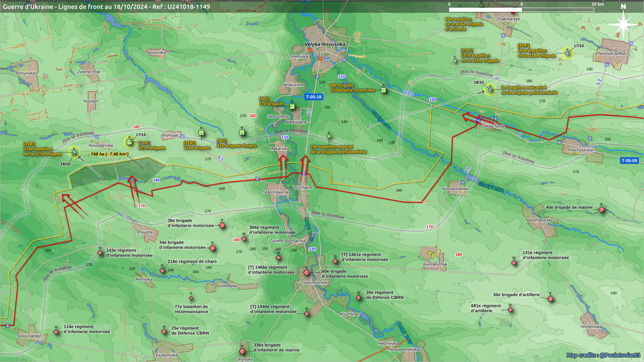Screen dimensions: 644x362
Task: Click the Velyka Novosilka town label
Action: 325,44
